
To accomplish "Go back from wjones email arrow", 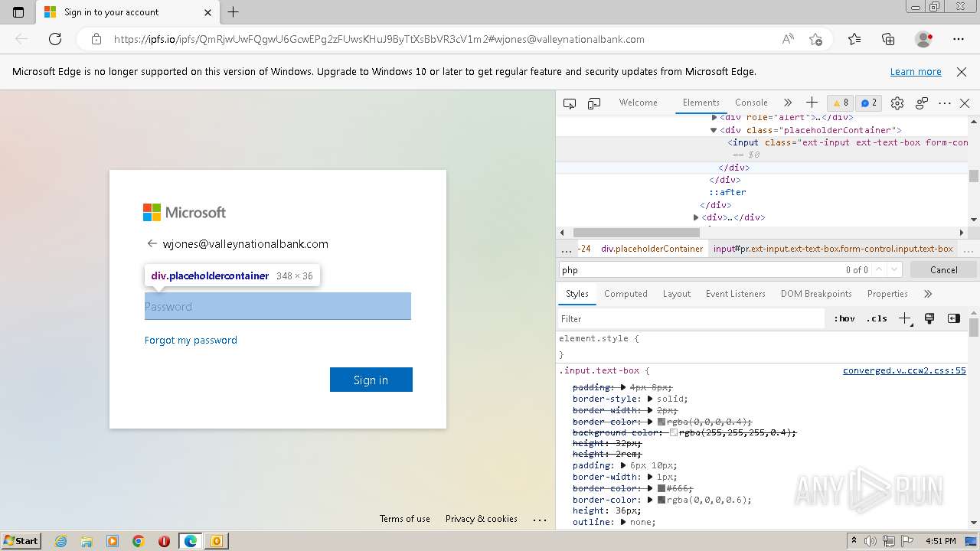I will [x=152, y=243].
